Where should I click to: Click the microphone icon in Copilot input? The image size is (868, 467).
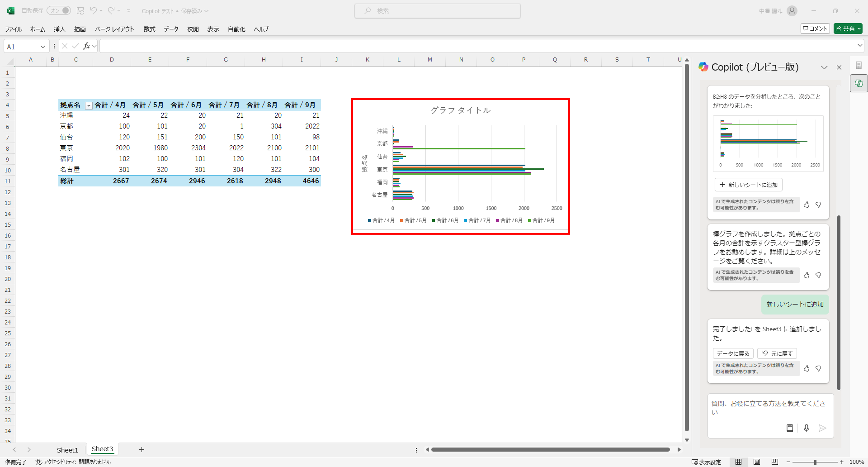click(x=806, y=428)
